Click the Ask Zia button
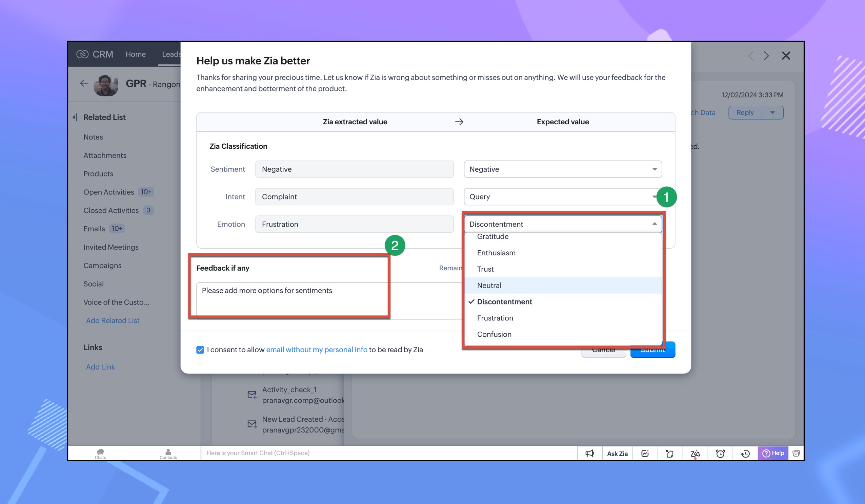 click(x=617, y=453)
